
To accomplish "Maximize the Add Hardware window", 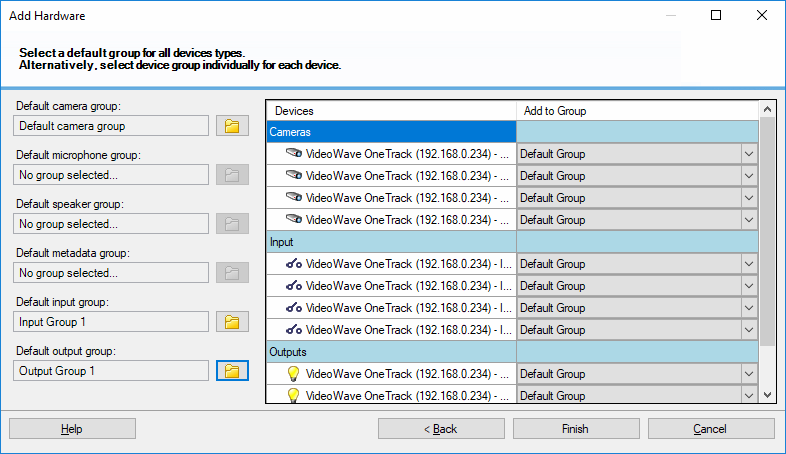I will (x=716, y=16).
